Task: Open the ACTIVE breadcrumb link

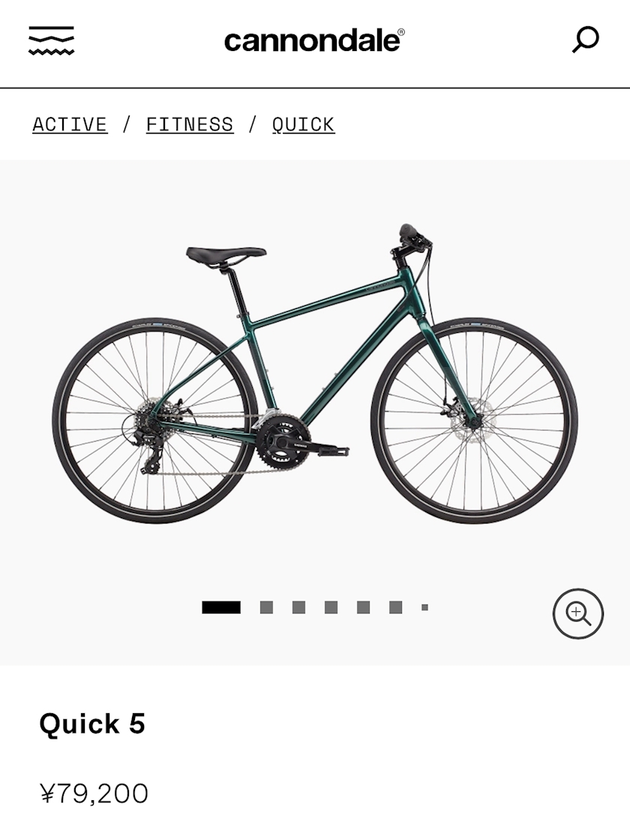Action: [70, 124]
